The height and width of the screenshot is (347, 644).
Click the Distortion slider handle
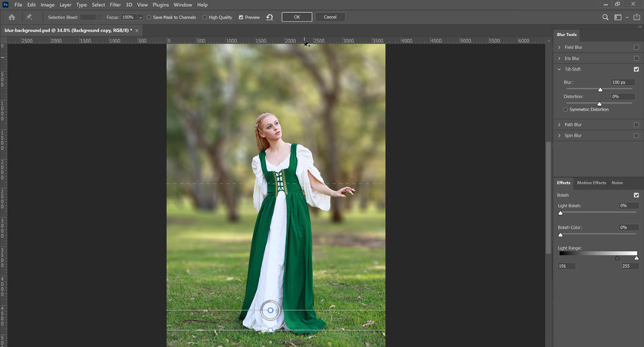600,104
